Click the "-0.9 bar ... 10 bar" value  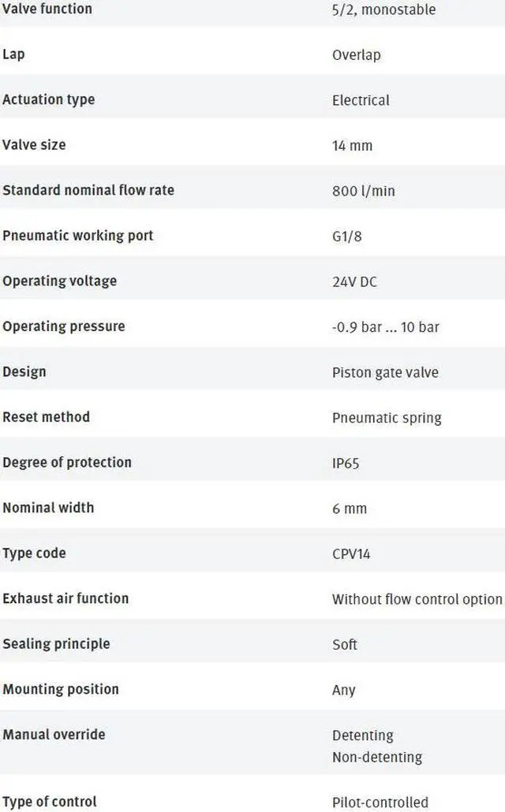pyautogui.click(x=386, y=326)
